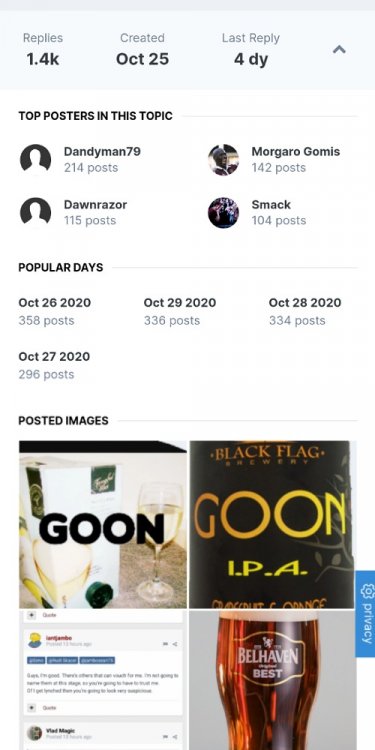Open Smack's profile avatar
This screenshot has width=375, height=750.
pos(223,212)
